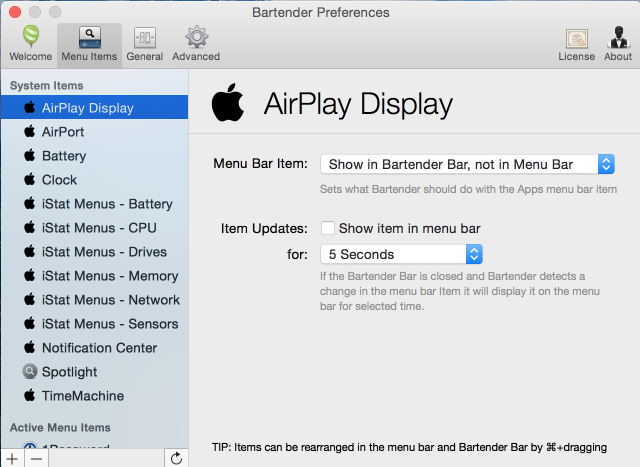Click the large AirPlay Display Apple logo
The height and width of the screenshot is (467, 640).
[228, 102]
